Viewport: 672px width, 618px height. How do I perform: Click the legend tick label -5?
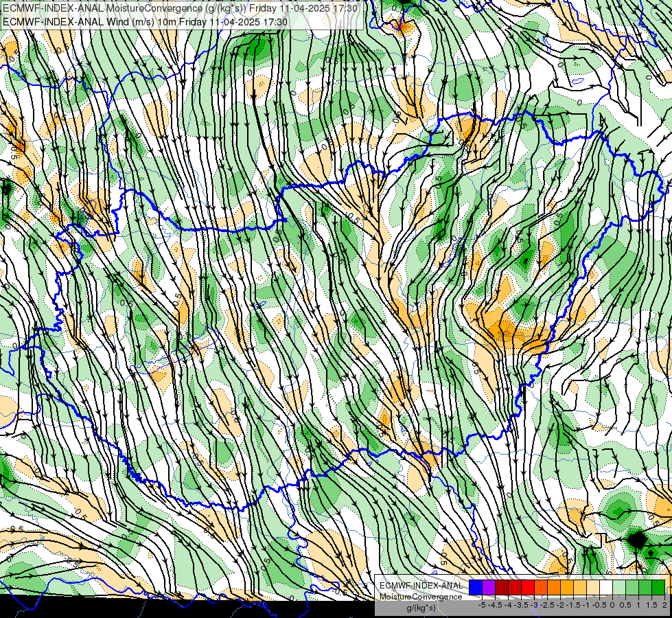482,605
